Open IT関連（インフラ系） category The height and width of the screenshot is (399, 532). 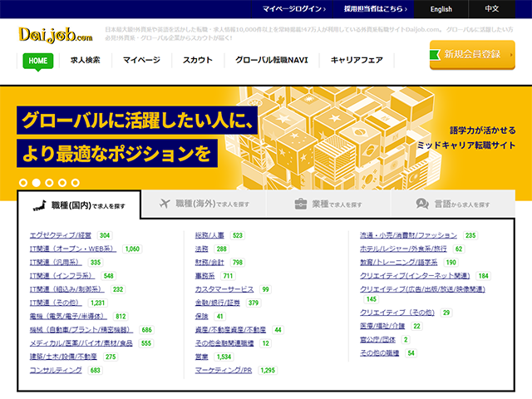[62, 276]
